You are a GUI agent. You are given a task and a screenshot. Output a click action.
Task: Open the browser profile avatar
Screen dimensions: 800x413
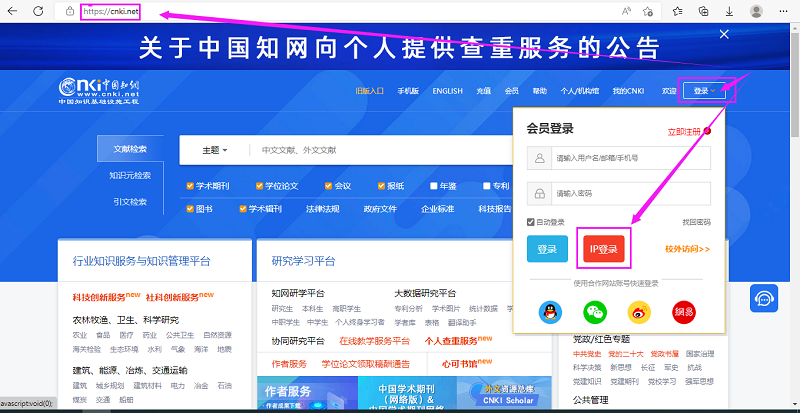(x=757, y=11)
